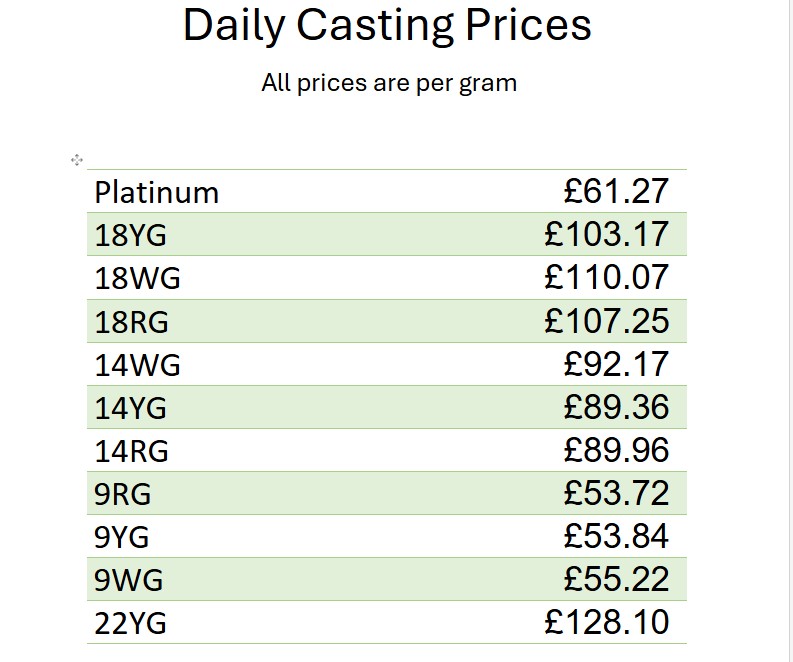Click the Platinum price £61.27
This screenshot has height=662, width=793.
click(x=615, y=191)
